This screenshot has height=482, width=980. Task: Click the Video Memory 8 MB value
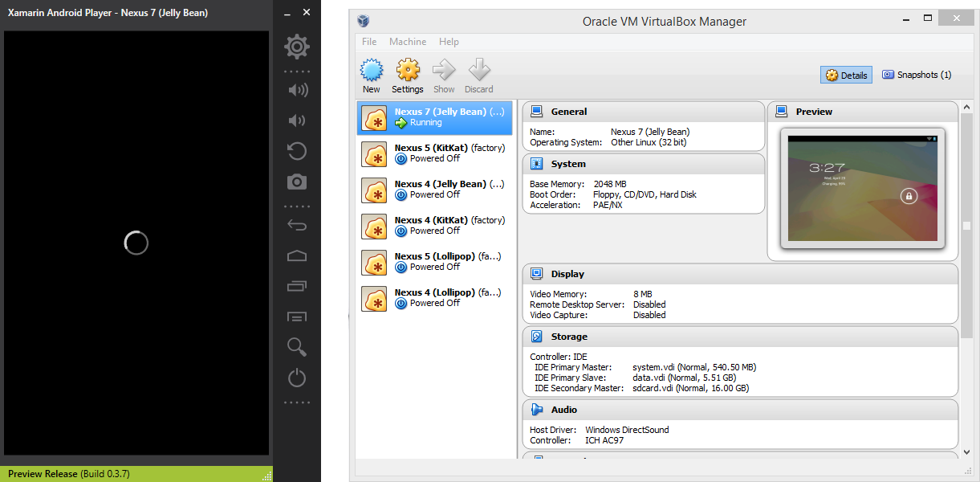(642, 294)
